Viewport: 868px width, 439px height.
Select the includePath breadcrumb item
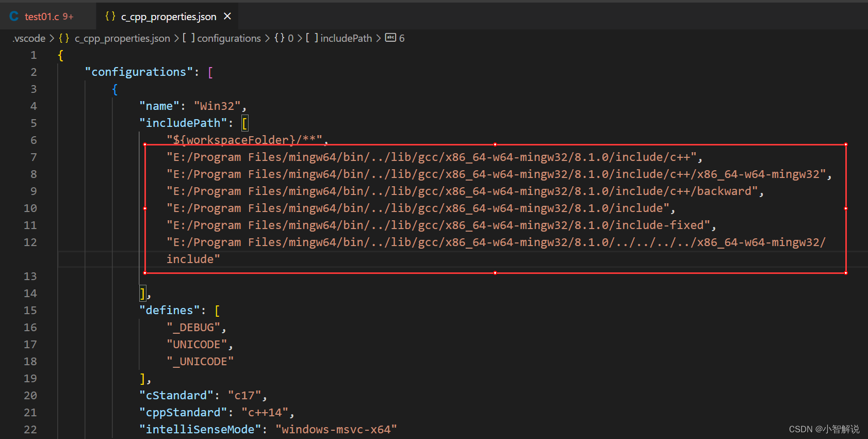346,38
